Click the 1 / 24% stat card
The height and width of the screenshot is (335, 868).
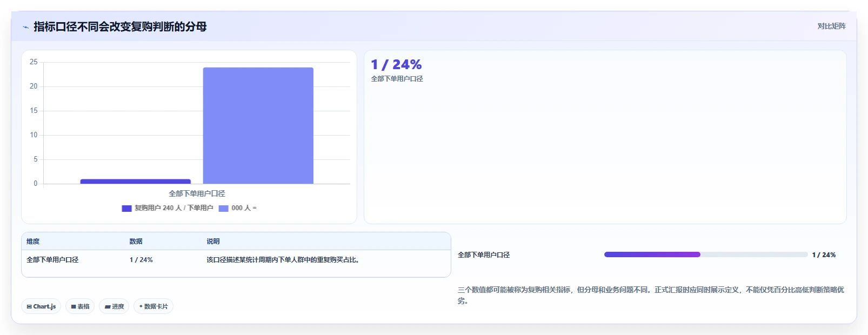605,137
